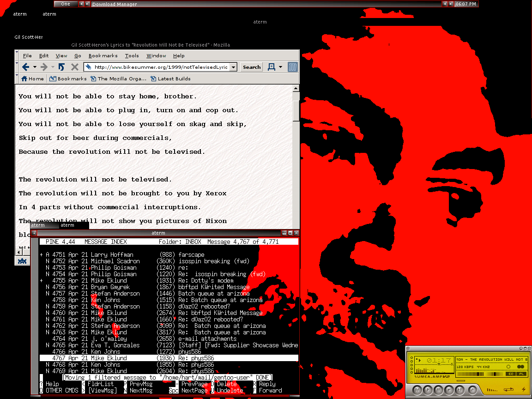Viewport: 532px width, 399px height.
Task: Select message 4752 from Michael Scadron
Action: [169, 261]
